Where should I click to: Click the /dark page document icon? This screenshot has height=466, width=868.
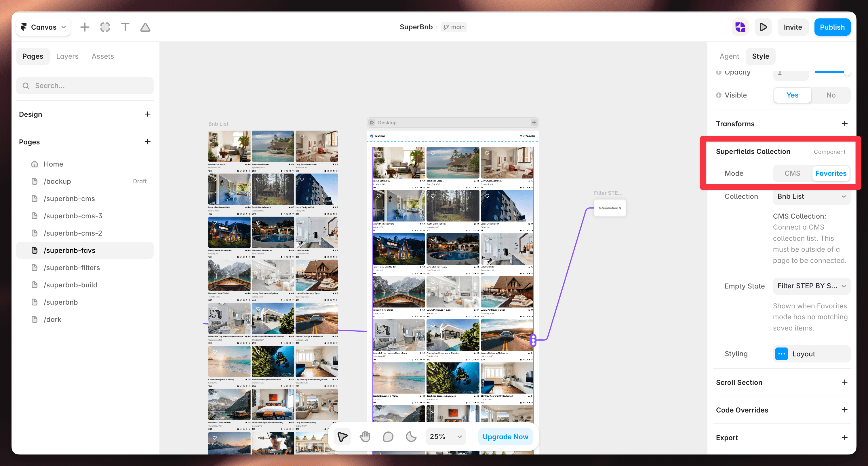coord(34,319)
